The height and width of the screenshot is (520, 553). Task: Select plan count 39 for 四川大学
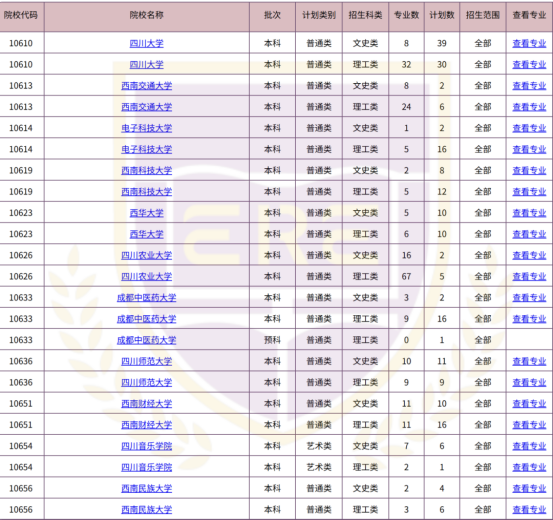[442, 43]
